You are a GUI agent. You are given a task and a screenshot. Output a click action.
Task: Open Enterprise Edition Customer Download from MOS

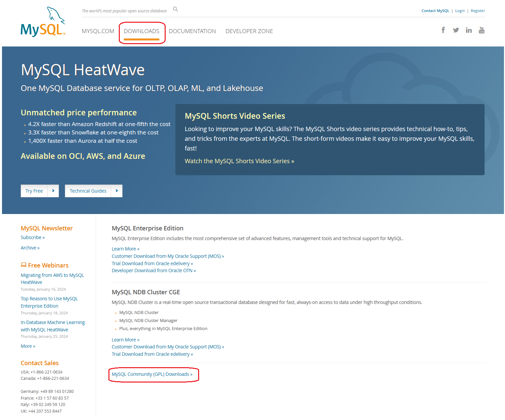(x=168, y=256)
